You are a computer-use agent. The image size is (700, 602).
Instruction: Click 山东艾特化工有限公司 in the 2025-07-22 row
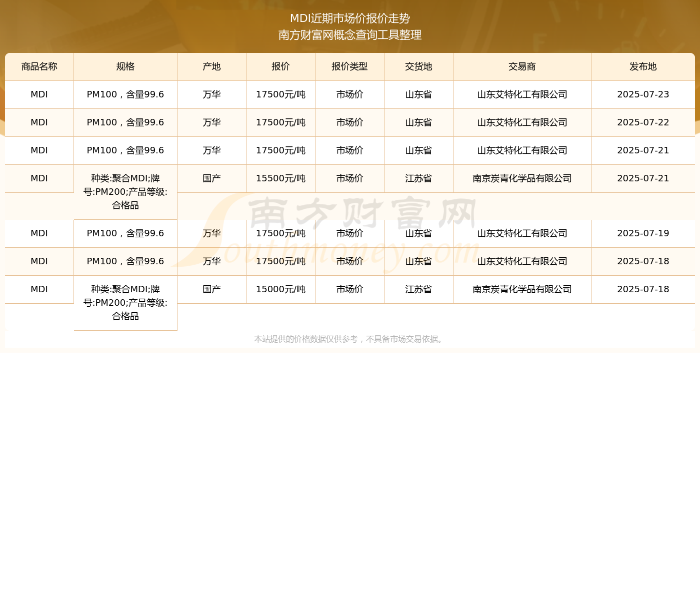coord(522,122)
